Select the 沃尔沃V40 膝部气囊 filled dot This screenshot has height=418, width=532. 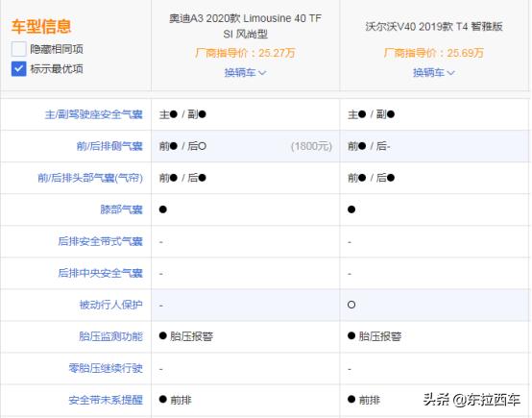click(351, 209)
